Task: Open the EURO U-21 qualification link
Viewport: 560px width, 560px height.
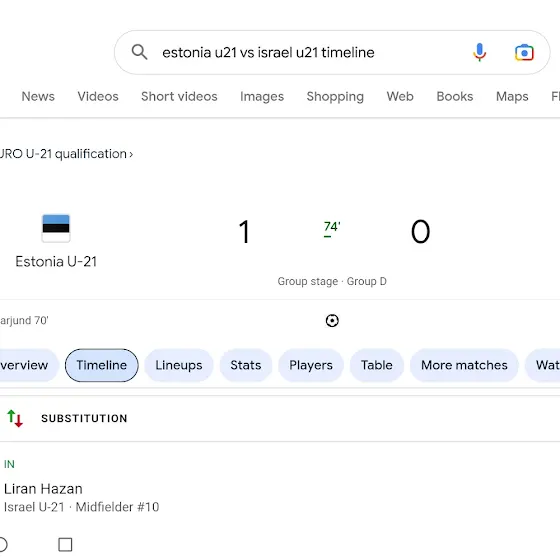Action: pyautogui.click(x=66, y=154)
